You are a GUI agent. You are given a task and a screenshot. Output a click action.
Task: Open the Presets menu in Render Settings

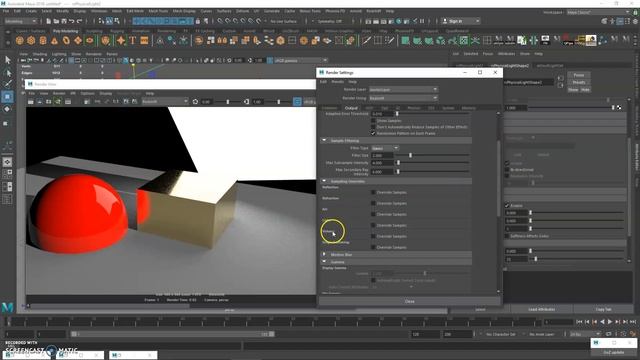point(338,82)
